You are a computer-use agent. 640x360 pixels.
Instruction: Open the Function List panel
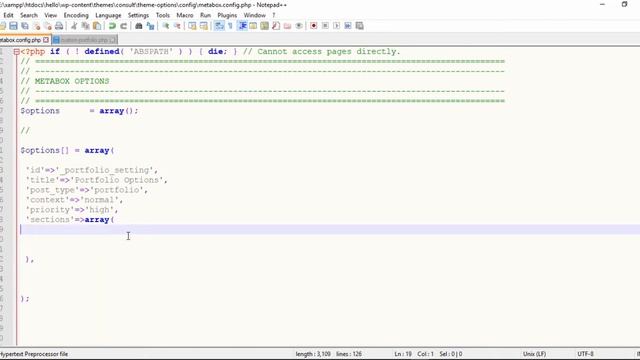[276, 26]
